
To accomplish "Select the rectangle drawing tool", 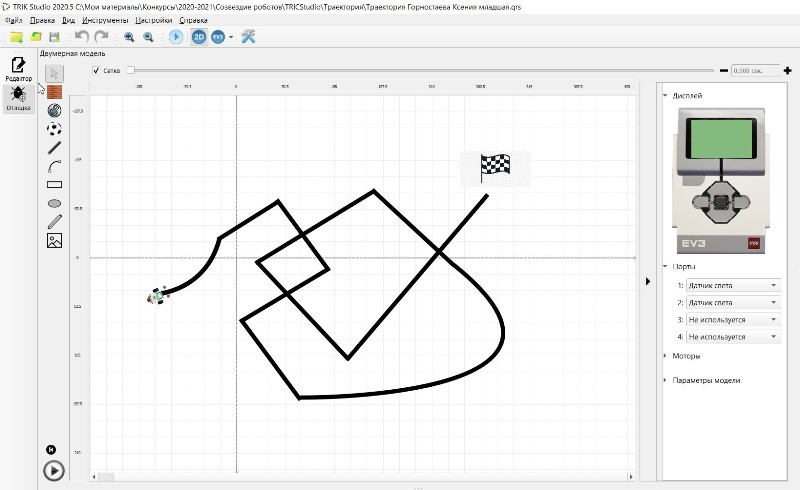I will point(54,184).
